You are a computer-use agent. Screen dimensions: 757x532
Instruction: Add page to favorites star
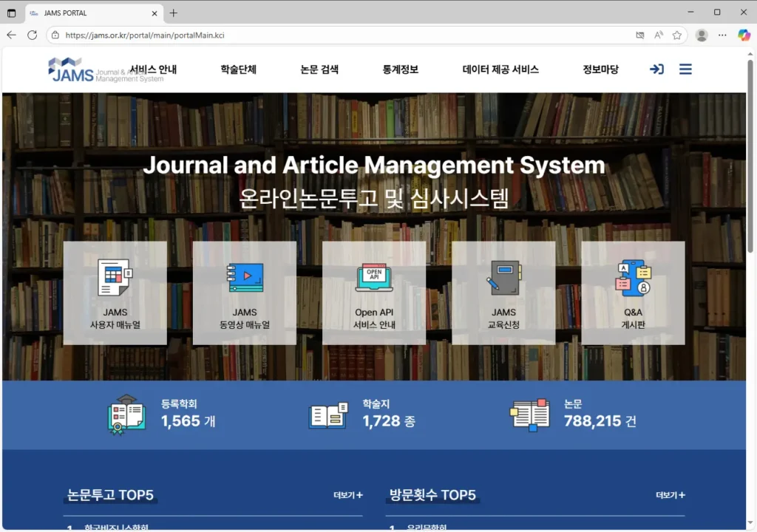tap(677, 35)
